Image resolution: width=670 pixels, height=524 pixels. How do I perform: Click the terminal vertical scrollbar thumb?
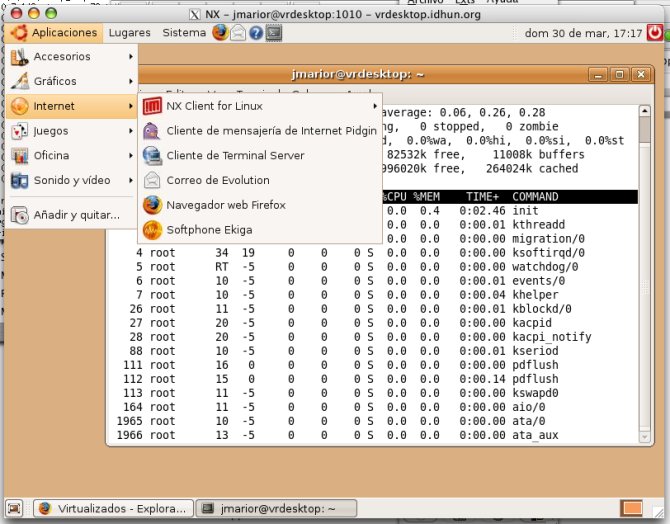tap(644, 130)
